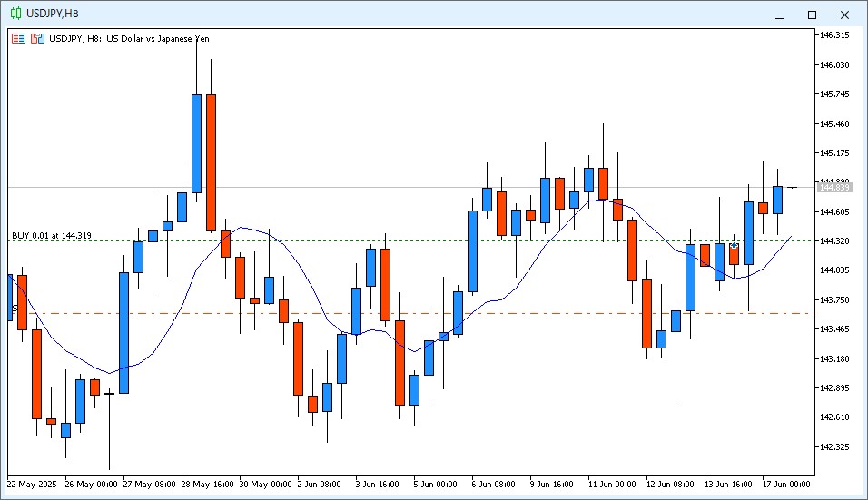Click the 2 Jun 08:00 time axis label
Image resolution: width=868 pixels, height=500 pixels.
(320, 485)
